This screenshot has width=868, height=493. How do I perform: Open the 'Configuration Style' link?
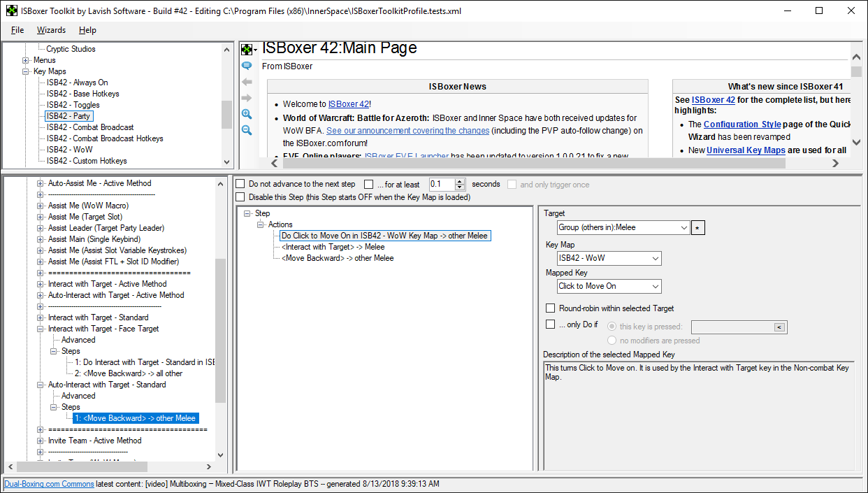tap(742, 124)
